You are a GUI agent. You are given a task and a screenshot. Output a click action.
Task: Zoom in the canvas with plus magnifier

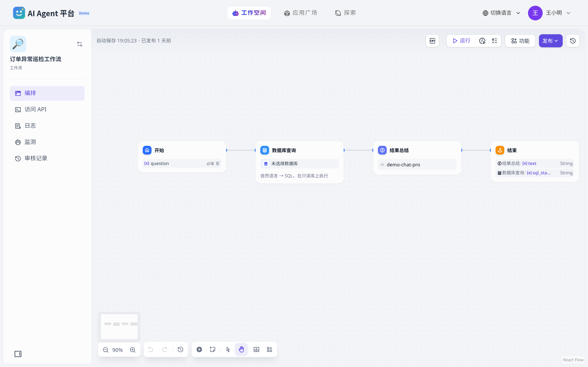coord(133,350)
